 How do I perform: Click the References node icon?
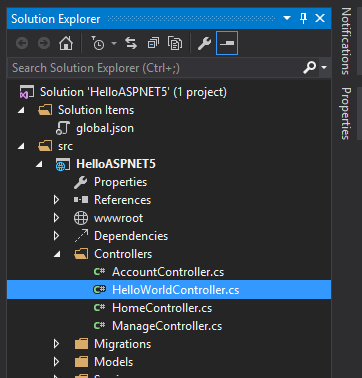pos(81,200)
